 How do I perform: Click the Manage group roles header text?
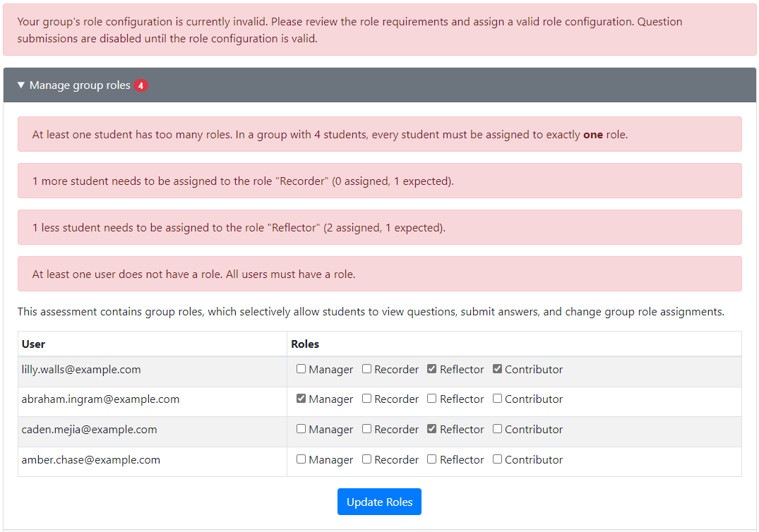coord(80,85)
